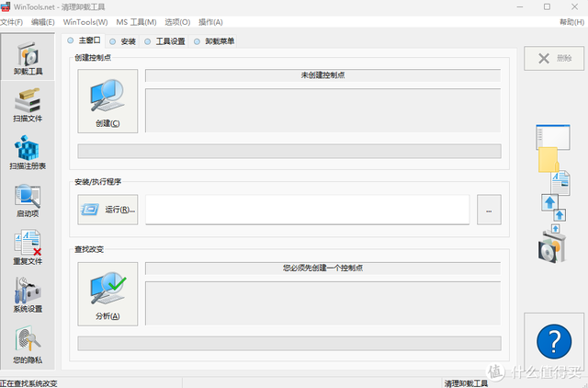Image resolution: width=588 pixels, height=388 pixels.
Task: Click the 未创建控制点 status label
Action: coord(322,75)
